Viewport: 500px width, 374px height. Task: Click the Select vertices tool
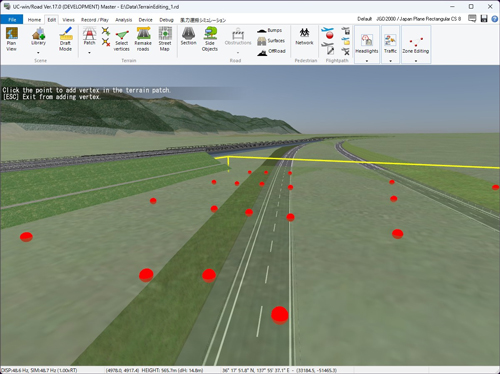[122, 40]
